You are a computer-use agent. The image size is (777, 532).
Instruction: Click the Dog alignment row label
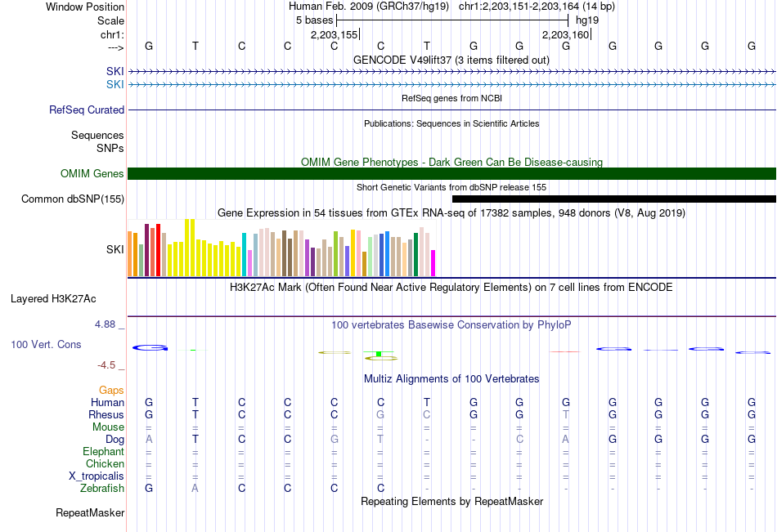pyautogui.click(x=115, y=440)
